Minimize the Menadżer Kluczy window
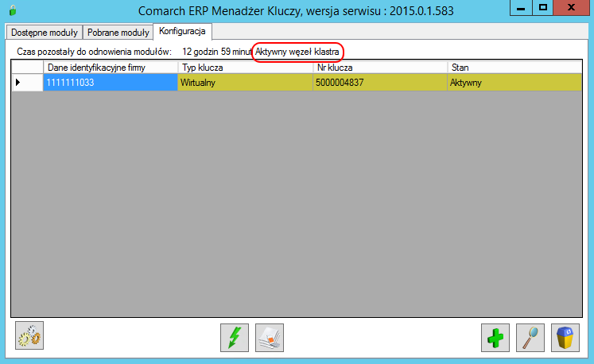Viewport: 594px width, 364px height. 522,8
